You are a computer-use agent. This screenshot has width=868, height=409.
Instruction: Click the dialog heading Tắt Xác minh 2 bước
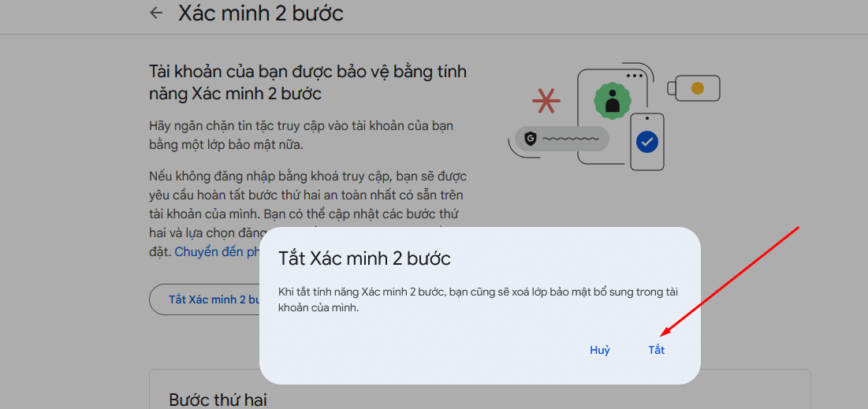(x=364, y=258)
